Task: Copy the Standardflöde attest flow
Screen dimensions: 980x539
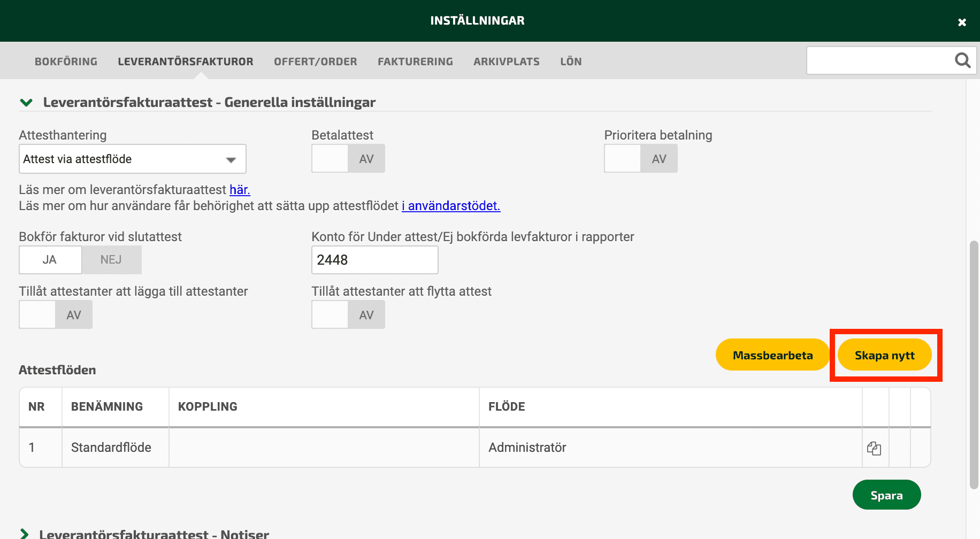Action: tap(874, 448)
